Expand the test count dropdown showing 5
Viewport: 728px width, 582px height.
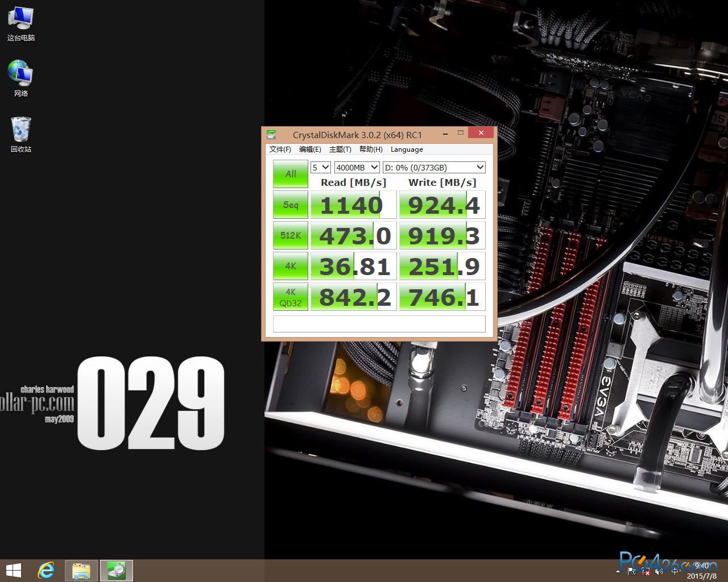pos(321,167)
